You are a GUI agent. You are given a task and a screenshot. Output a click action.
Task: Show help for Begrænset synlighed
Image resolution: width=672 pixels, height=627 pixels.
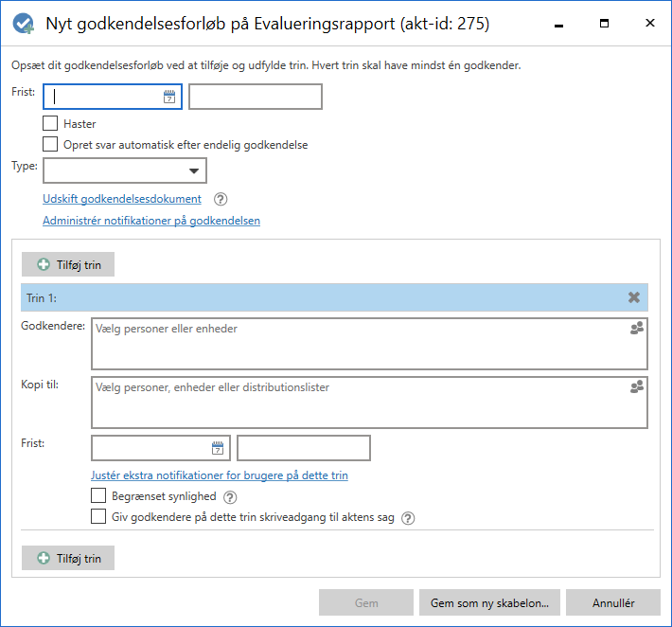[x=230, y=497]
